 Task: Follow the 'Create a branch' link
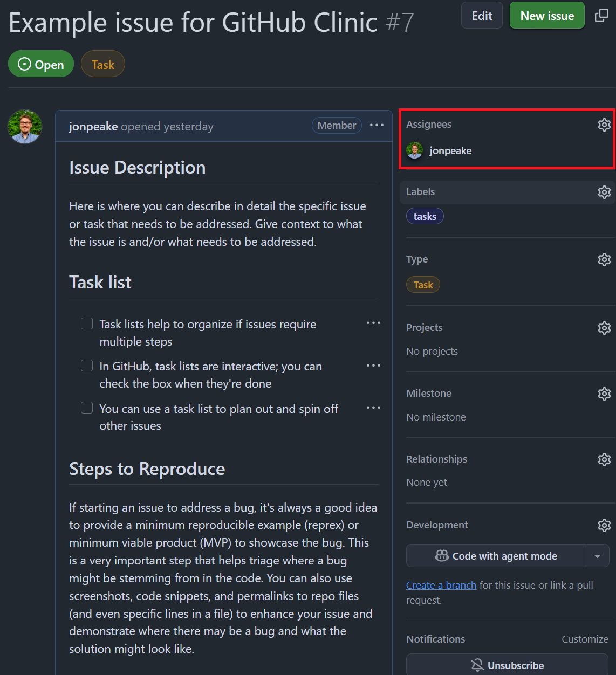[x=441, y=585]
